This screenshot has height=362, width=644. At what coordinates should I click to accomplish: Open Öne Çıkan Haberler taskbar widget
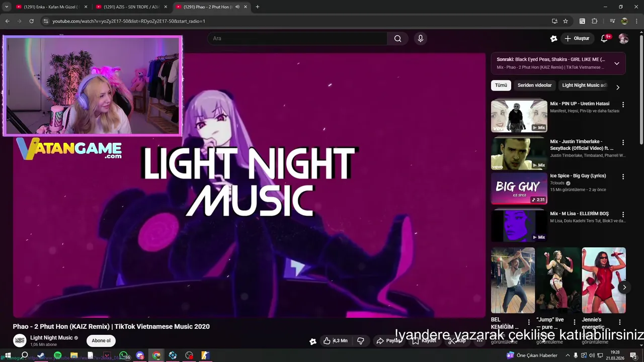(x=532, y=355)
